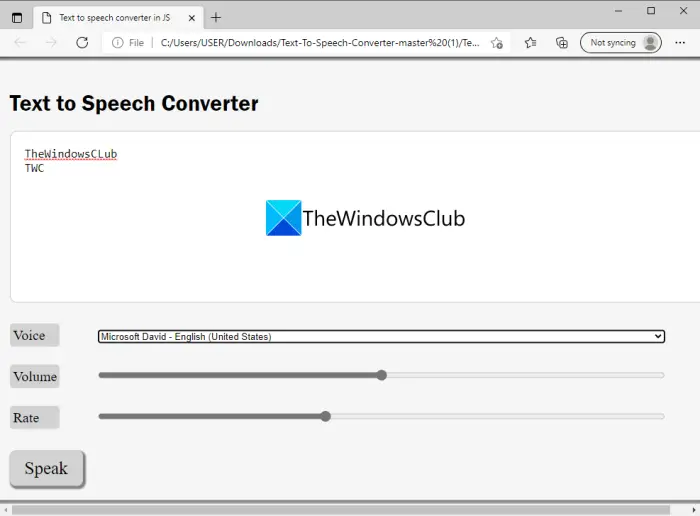The height and width of the screenshot is (516, 700).
Task: Select the Text to speech converter tab
Action: (118, 18)
